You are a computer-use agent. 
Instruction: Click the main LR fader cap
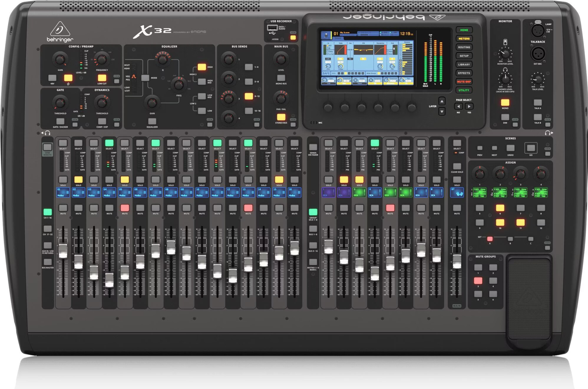tap(457, 262)
